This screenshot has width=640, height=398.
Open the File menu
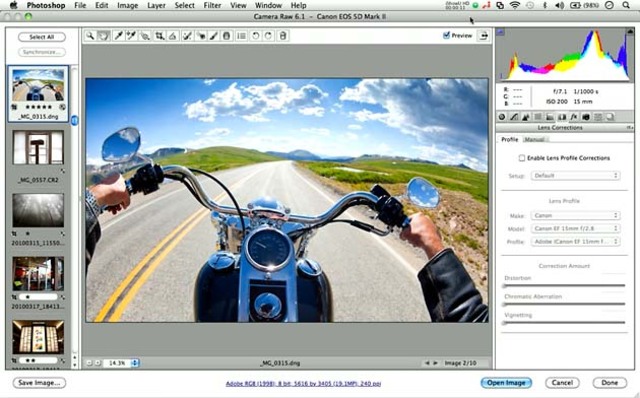(80, 5)
